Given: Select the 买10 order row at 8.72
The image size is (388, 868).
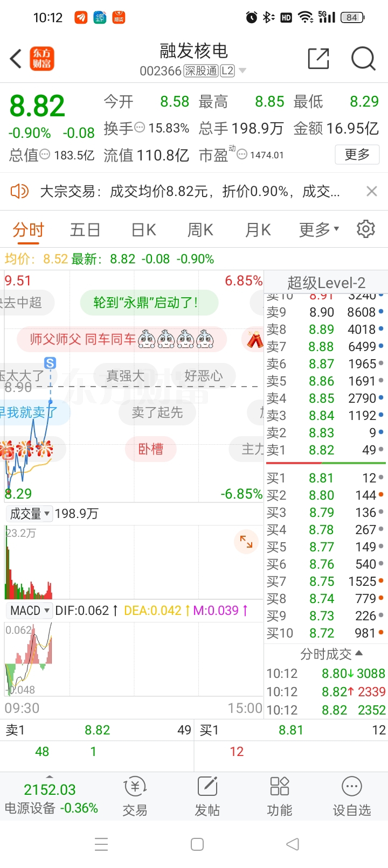Looking at the screenshot, I should click(x=325, y=633).
